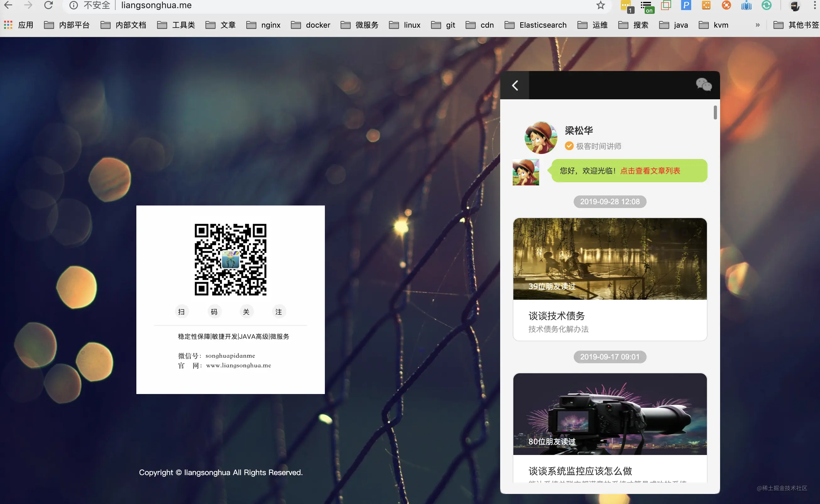Click the square avatar beside the greeting
The width and height of the screenshot is (820, 504).
[525, 172]
